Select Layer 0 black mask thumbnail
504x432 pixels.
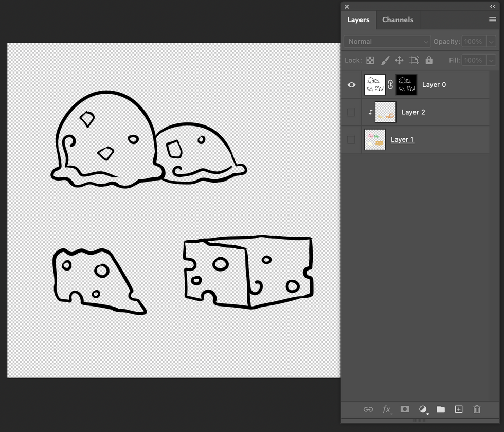[x=406, y=84]
